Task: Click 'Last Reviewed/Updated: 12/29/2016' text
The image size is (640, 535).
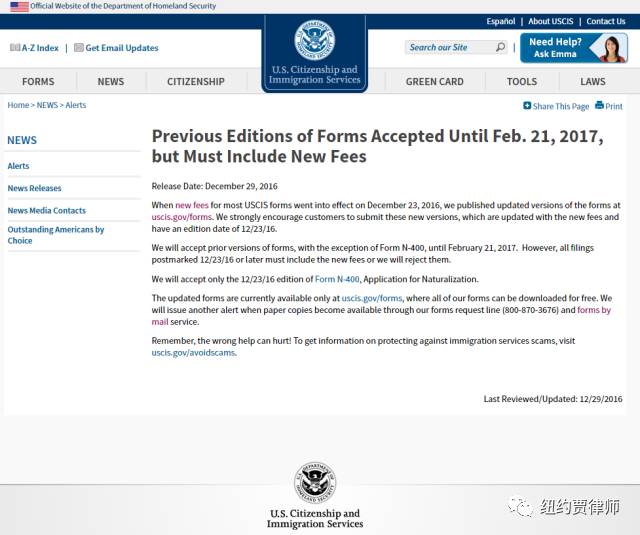Action: (553, 399)
